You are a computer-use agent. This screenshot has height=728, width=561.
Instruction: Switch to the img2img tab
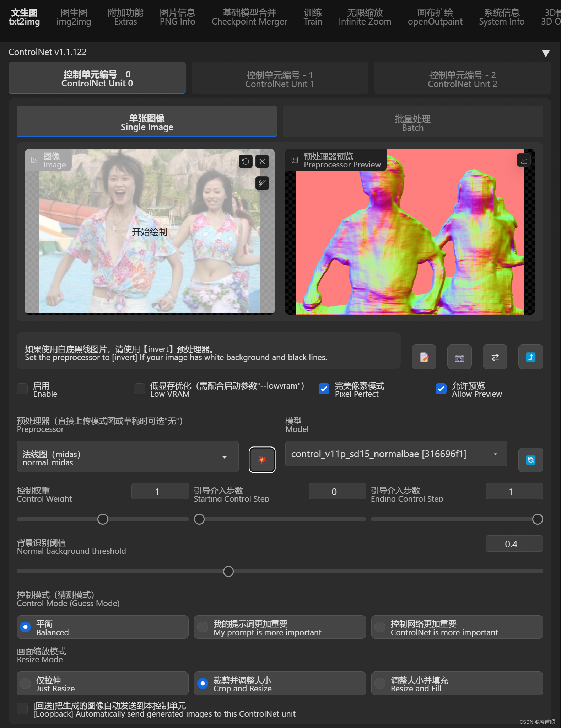point(74,17)
